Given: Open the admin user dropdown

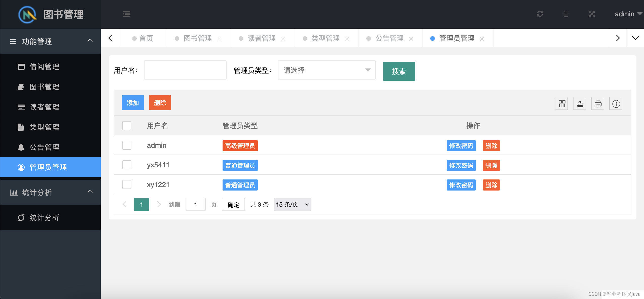Looking at the screenshot, I should (628, 14).
